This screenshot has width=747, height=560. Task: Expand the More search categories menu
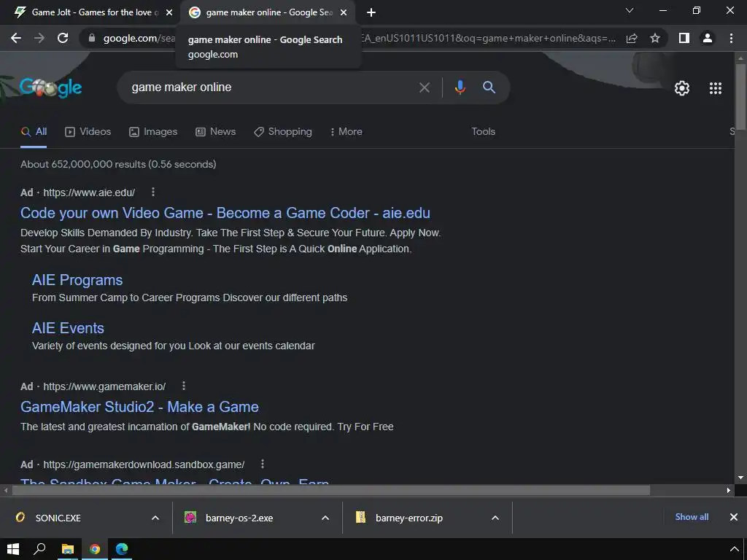[347, 132]
